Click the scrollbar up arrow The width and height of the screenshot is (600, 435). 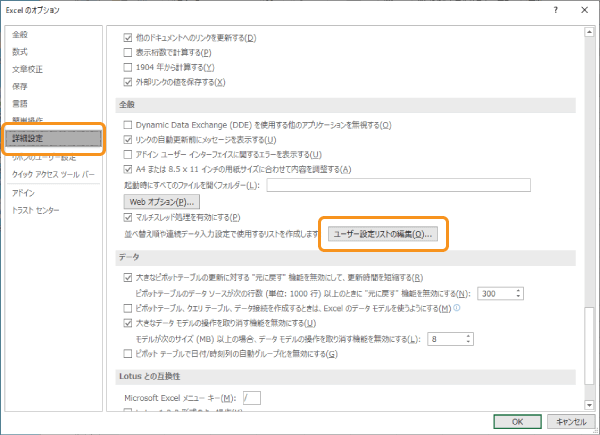click(x=589, y=33)
